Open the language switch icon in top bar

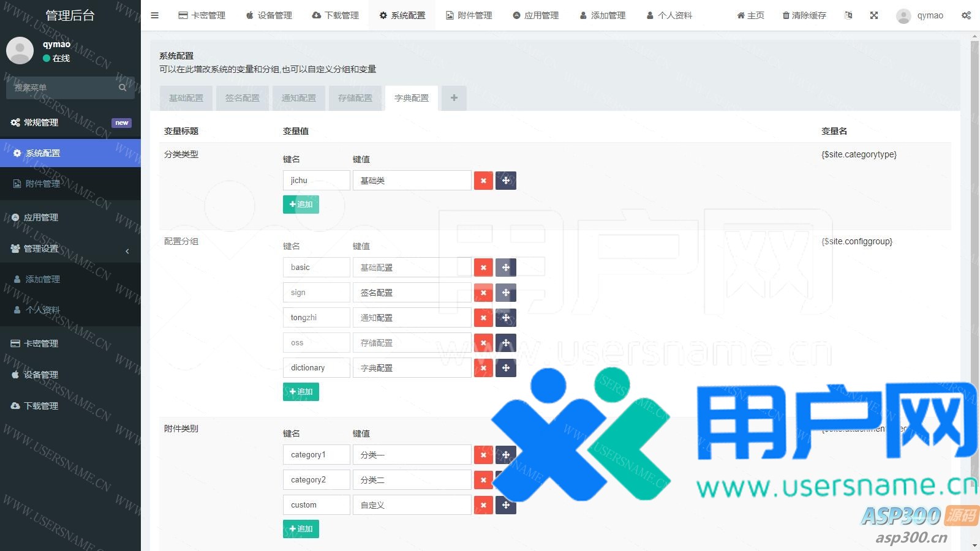(x=848, y=15)
